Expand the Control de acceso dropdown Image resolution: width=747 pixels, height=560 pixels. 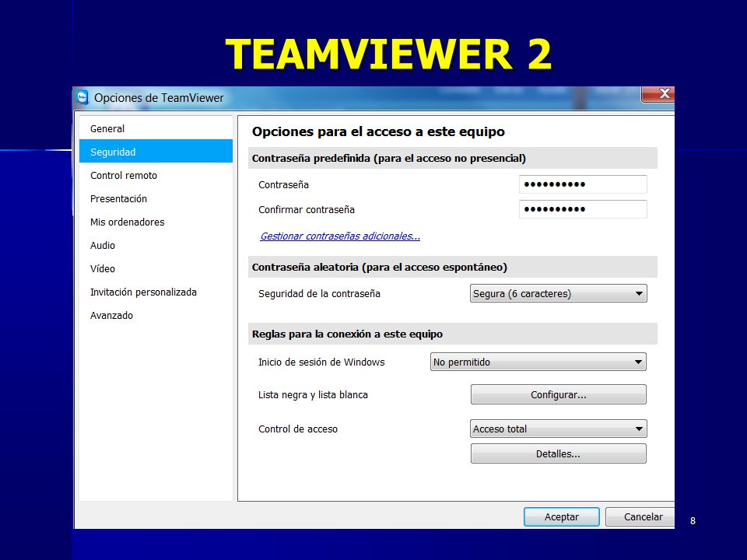(559, 429)
